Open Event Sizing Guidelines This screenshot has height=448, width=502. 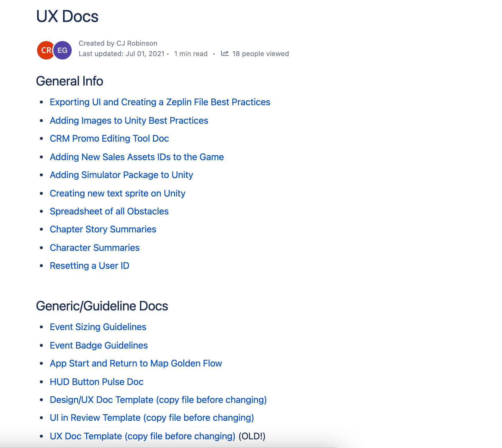98,327
